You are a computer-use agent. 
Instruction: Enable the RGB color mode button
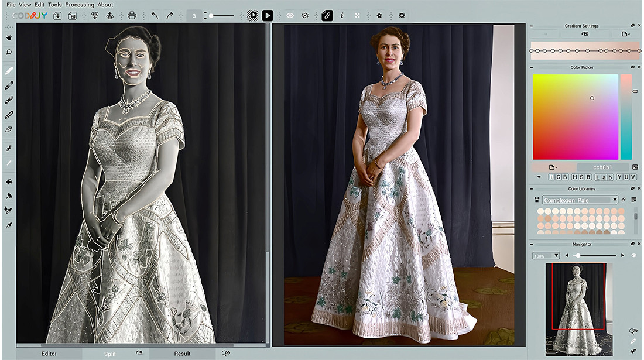559,177
